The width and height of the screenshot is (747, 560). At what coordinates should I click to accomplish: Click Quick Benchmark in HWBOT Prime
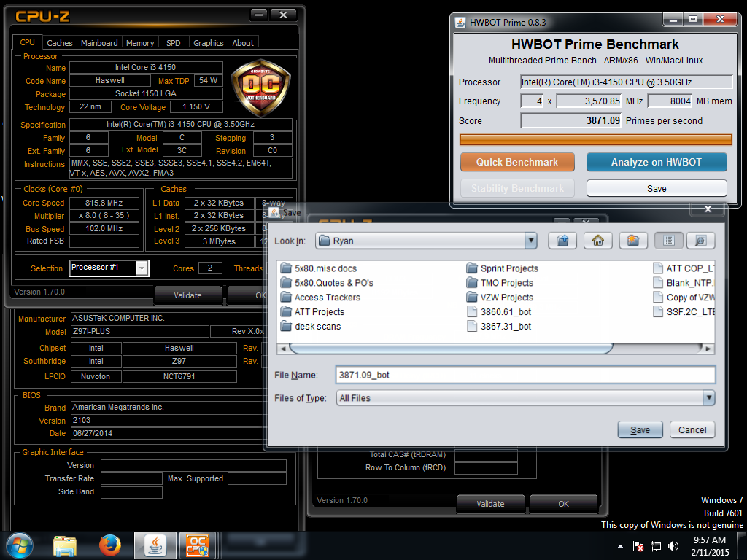517,162
